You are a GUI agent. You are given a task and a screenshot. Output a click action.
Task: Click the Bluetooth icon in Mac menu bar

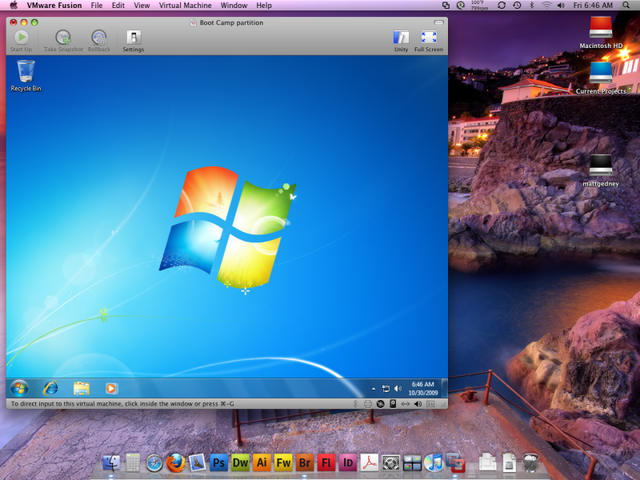[532, 5]
